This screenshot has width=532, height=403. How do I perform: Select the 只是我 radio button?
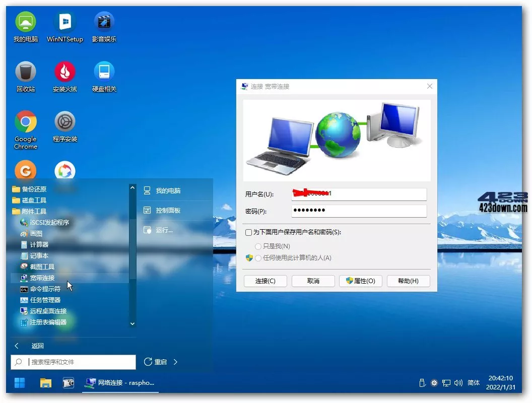[x=258, y=246]
